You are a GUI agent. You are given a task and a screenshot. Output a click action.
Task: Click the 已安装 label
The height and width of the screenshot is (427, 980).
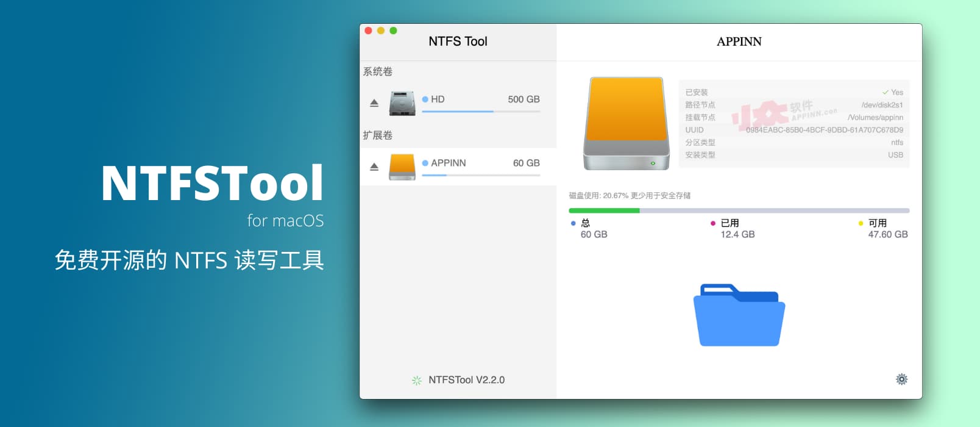coord(697,92)
